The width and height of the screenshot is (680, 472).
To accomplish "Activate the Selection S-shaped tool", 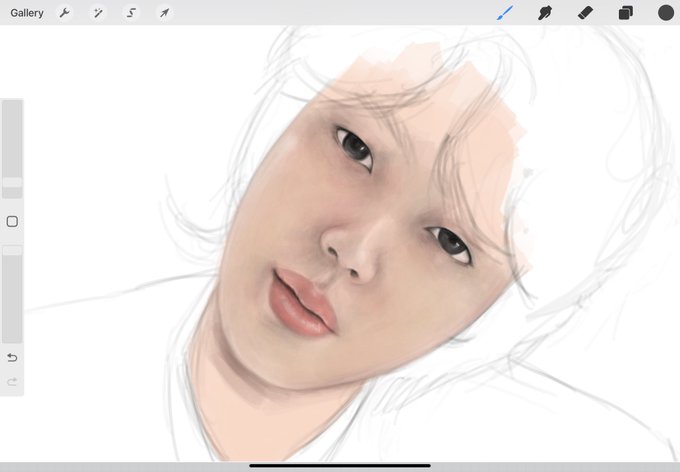I will point(131,13).
